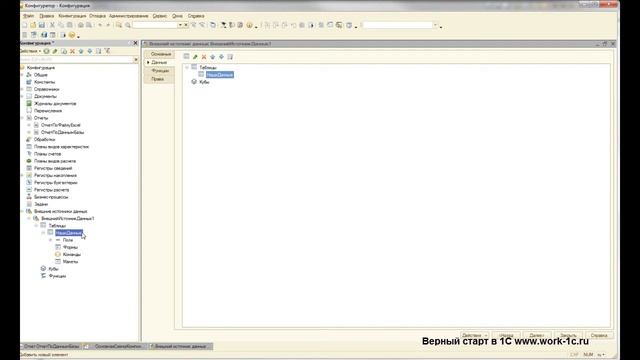Click the Undo arrow toolbar icon
640x360 pixels.
click(x=100, y=25)
